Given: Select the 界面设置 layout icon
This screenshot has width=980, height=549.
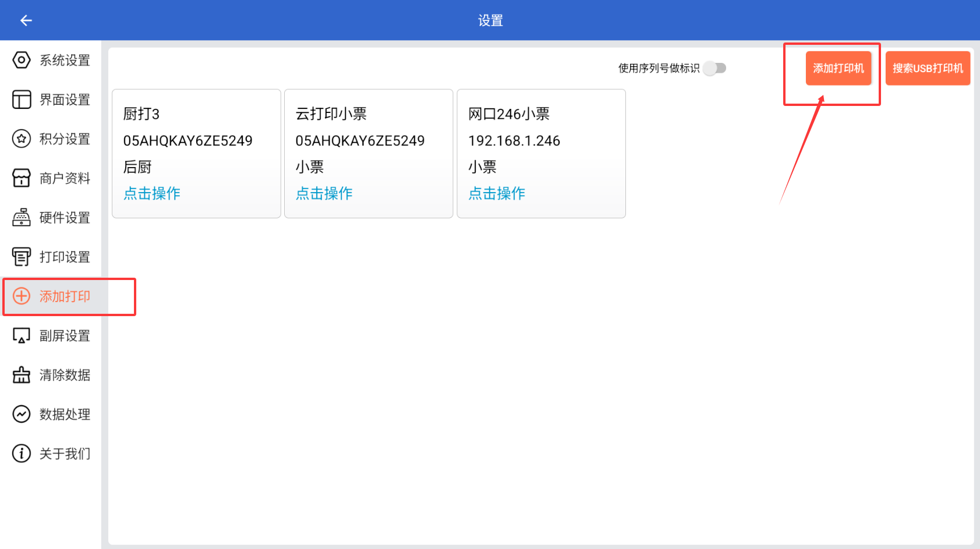Looking at the screenshot, I should [x=22, y=100].
